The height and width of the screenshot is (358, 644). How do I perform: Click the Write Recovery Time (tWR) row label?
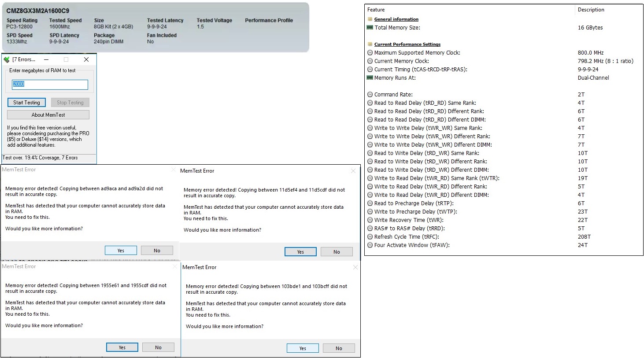409,220
